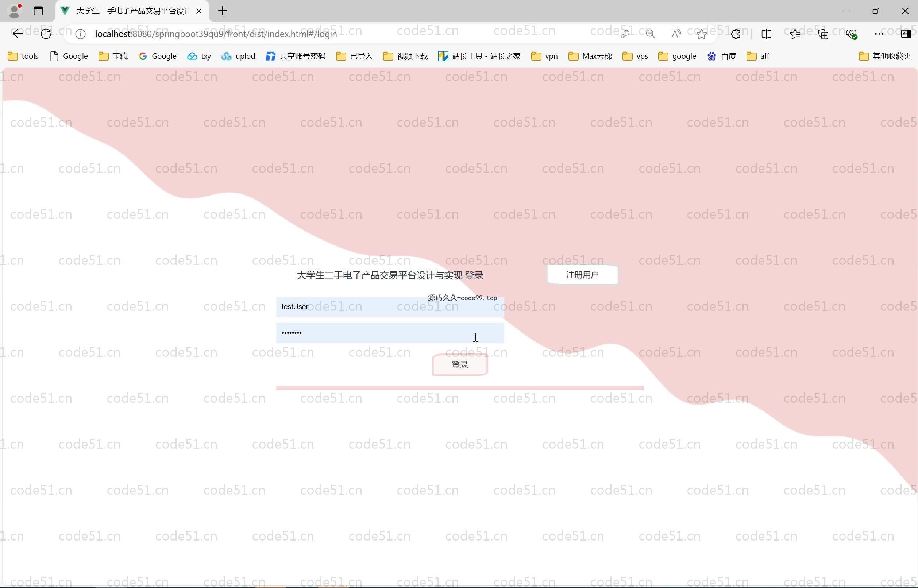This screenshot has width=918, height=588.
Task: Select the 大学生二手电子产品交易平台 browser tab
Action: pyautogui.click(x=132, y=11)
